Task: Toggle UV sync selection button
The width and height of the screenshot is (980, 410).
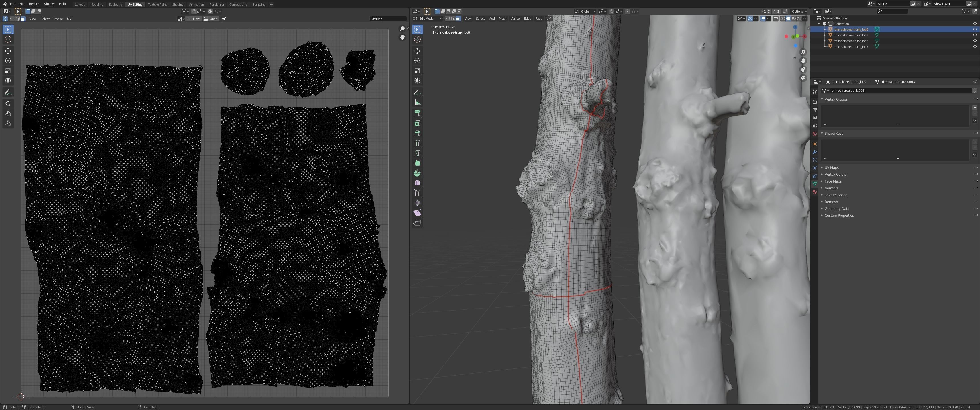Action: 5,19
